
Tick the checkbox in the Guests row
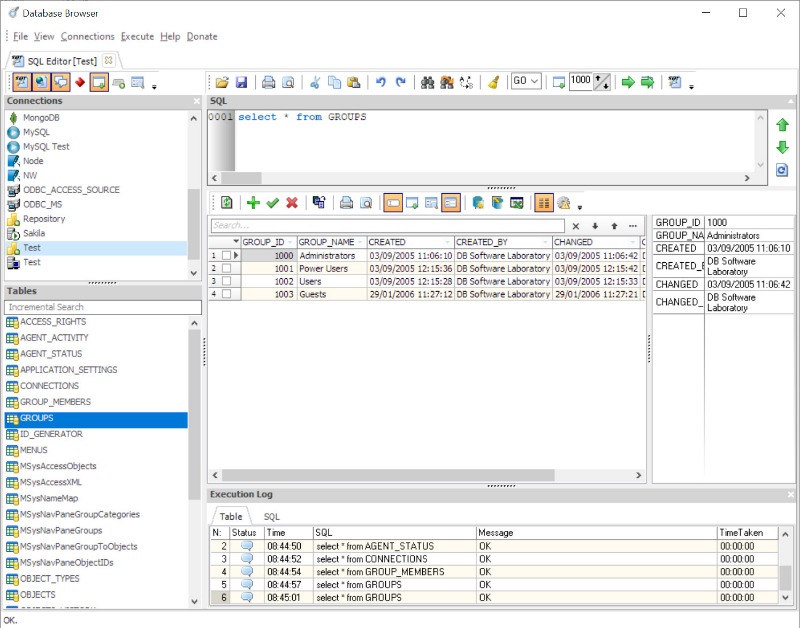[227, 294]
